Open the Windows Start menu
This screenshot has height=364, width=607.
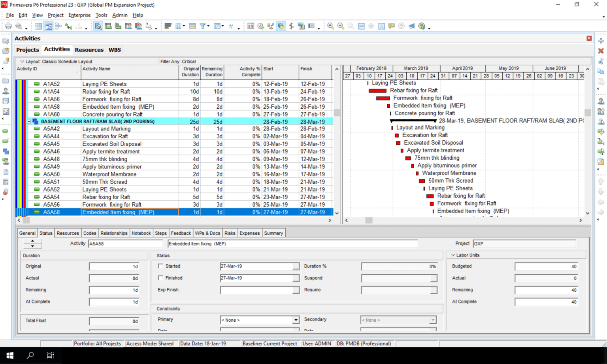(9, 355)
